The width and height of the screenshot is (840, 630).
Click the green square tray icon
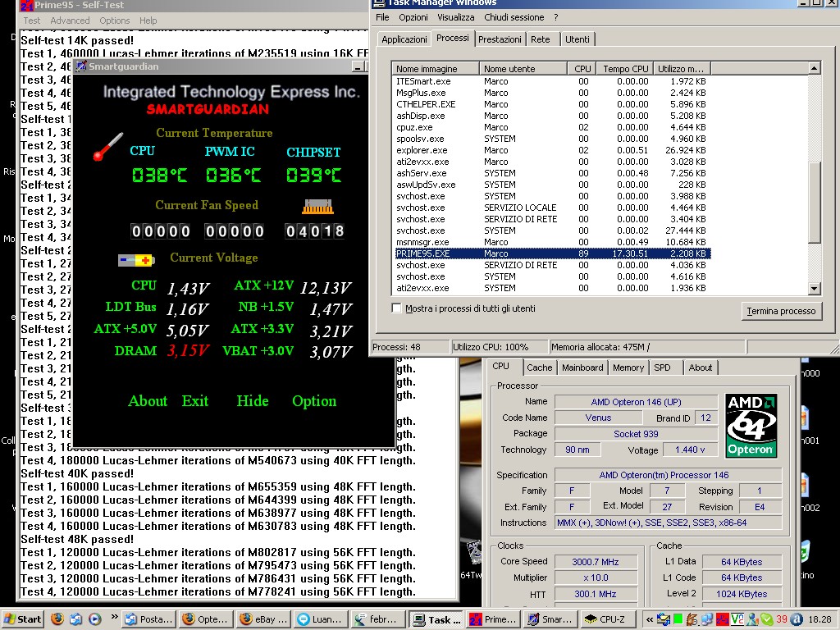[677, 619]
